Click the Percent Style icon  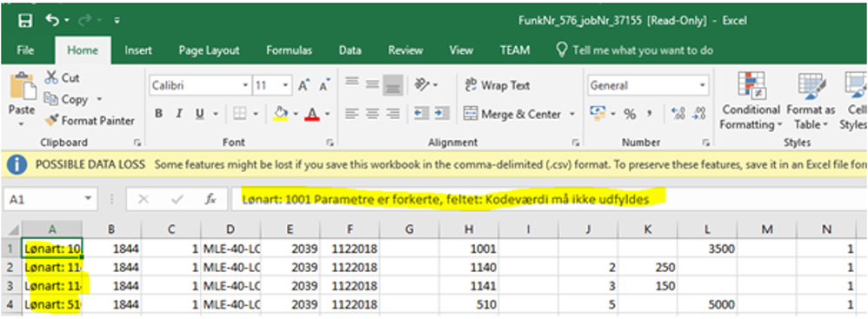tap(630, 115)
